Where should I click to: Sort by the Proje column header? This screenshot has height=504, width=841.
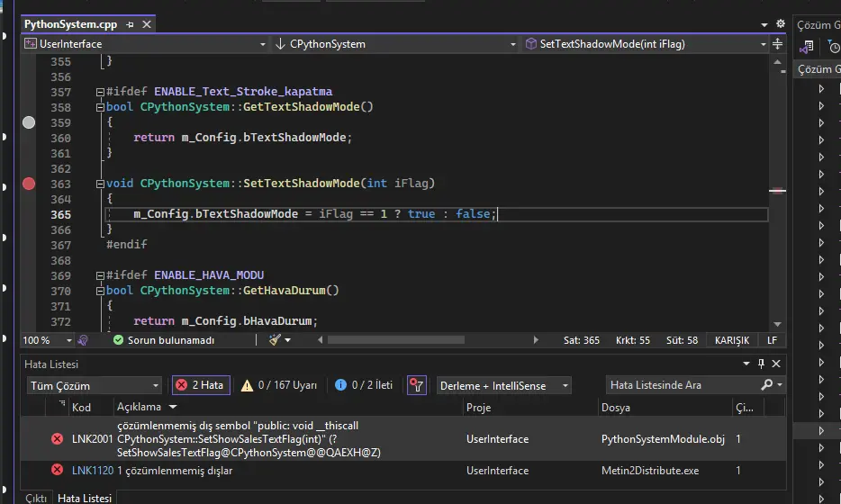tap(478, 408)
